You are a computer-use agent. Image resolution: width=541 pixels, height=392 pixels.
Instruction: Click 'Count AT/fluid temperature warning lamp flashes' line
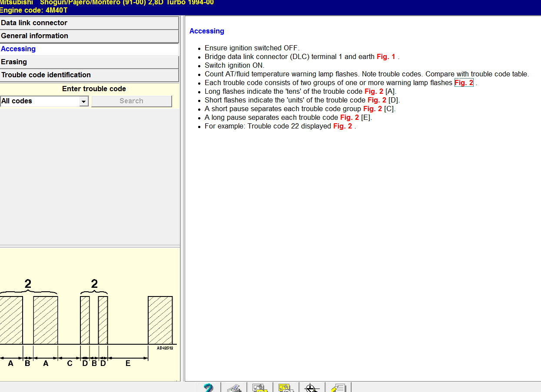coord(367,74)
